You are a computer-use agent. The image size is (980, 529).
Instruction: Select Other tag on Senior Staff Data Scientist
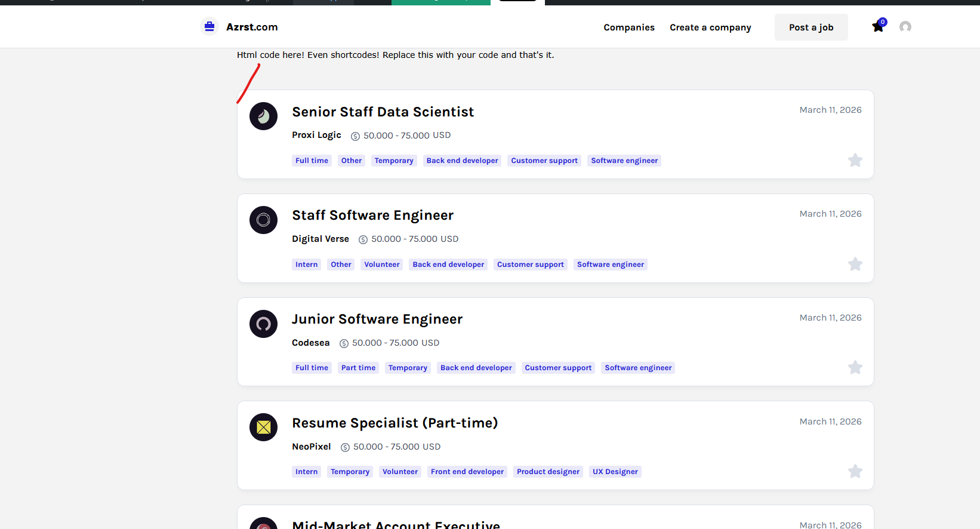[352, 161]
